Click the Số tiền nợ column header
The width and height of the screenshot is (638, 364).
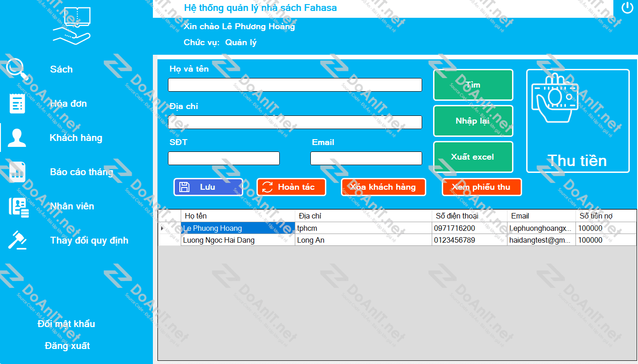pos(606,216)
